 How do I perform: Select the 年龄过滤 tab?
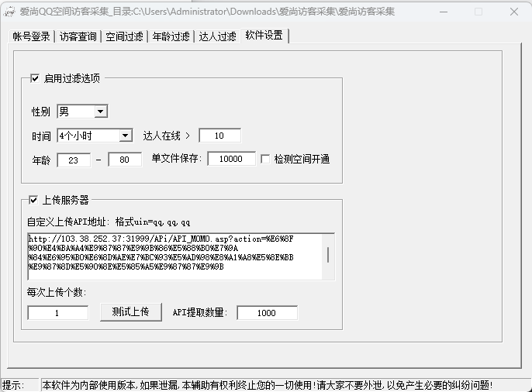point(171,36)
